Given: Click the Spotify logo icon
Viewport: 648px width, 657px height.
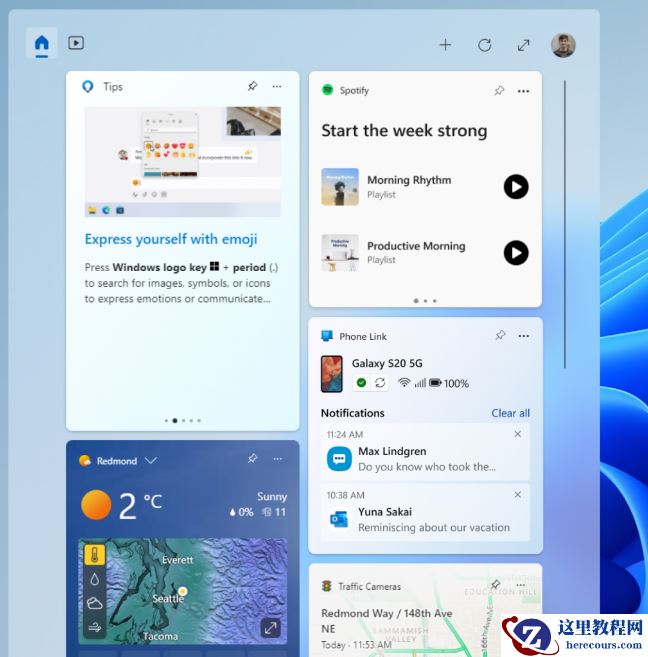Looking at the screenshot, I should pyautogui.click(x=328, y=90).
